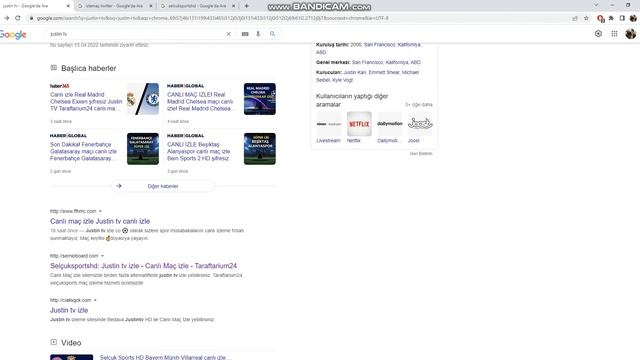Close the justin tv tab
Image resolution: width=640 pixels, height=360 pixels.
(x=68, y=6)
